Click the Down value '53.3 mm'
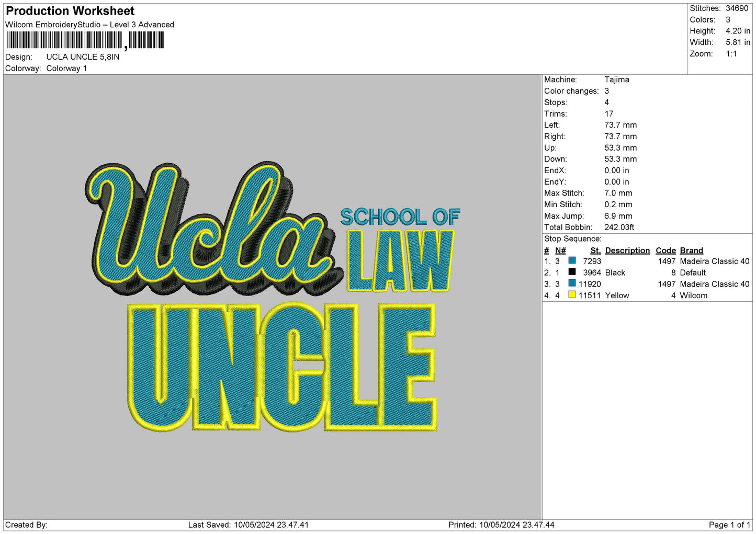Screen dimensions: 756x534 click(620, 159)
